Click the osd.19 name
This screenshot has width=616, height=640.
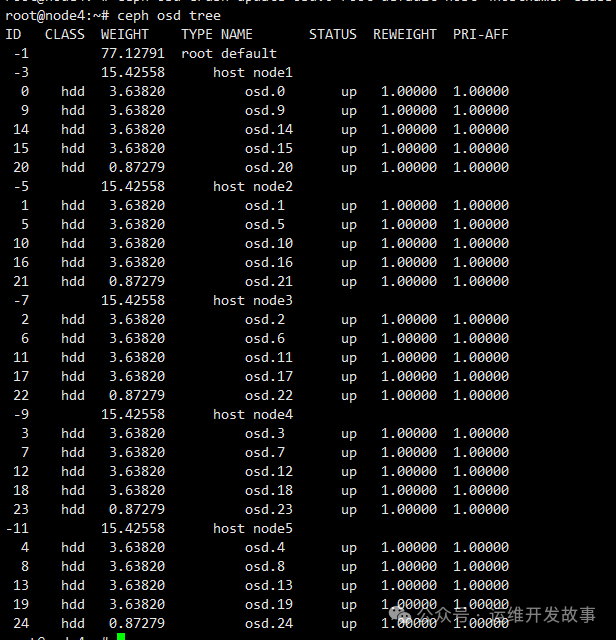269,604
